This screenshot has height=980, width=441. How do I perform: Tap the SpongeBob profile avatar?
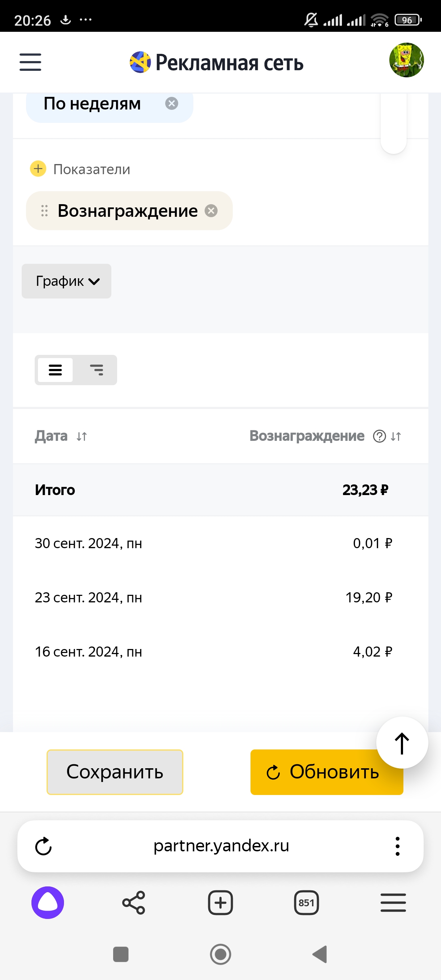tap(406, 60)
